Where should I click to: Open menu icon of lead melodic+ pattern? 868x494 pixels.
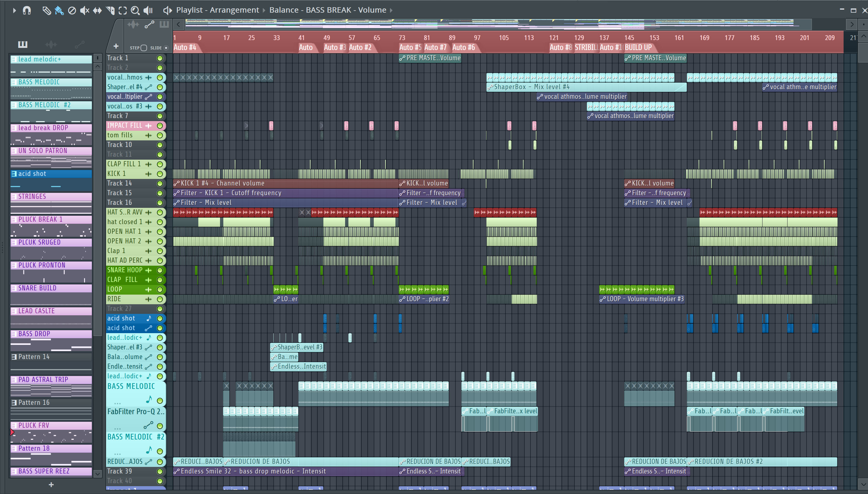(14, 59)
